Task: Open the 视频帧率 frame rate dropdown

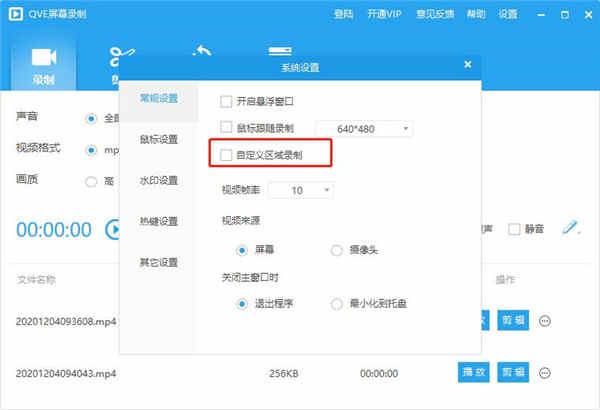Action: click(301, 190)
